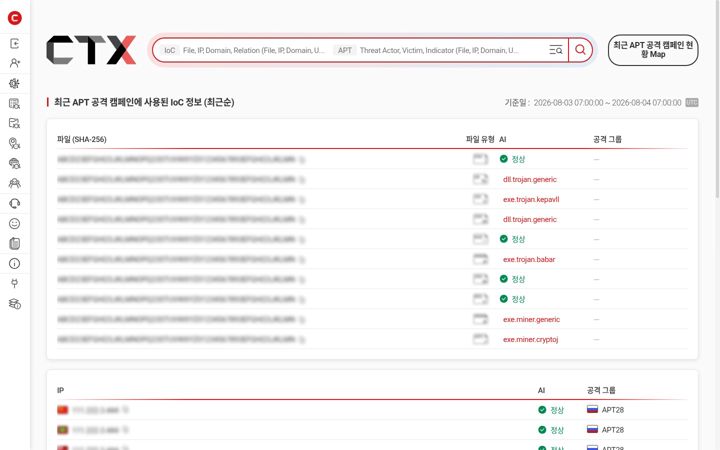Click the section title 최근 APT 공격 캠페인에 사용된 IoC 정보
The image size is (720, 450).
pyautogui.click(x=144, y=102)
